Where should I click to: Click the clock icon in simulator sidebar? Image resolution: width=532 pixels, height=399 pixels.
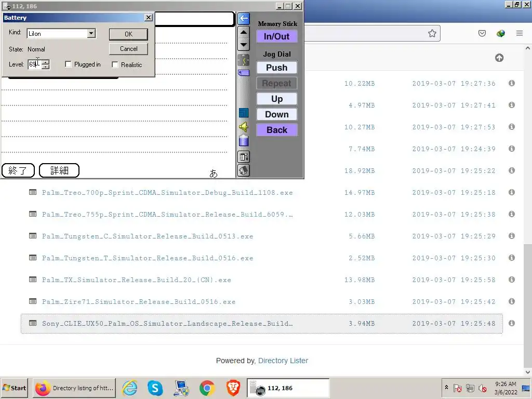244,60
